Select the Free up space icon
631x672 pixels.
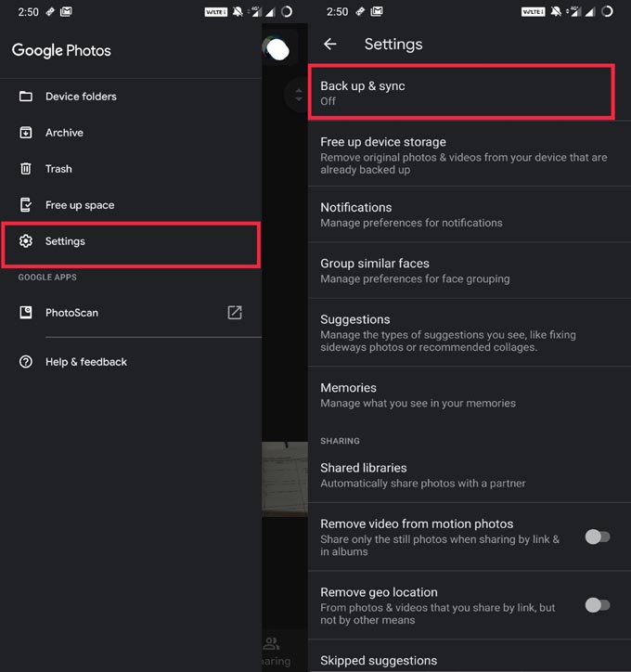click(x=26, y=205)
